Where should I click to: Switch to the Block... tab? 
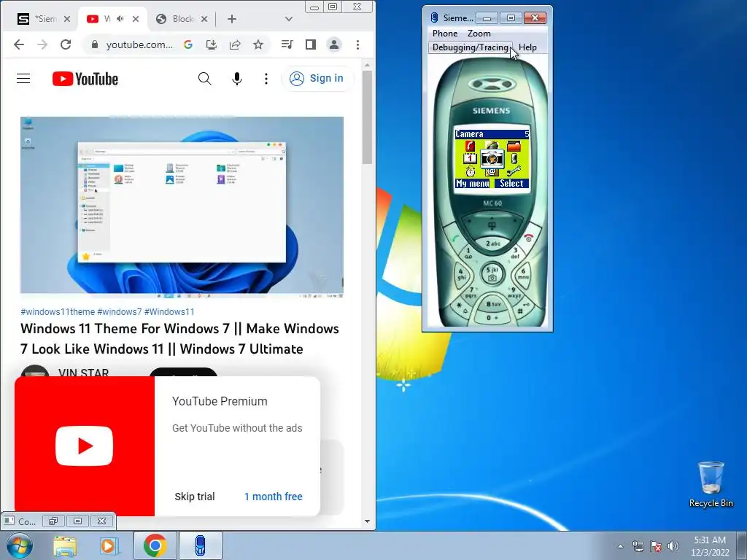(181, 19)
